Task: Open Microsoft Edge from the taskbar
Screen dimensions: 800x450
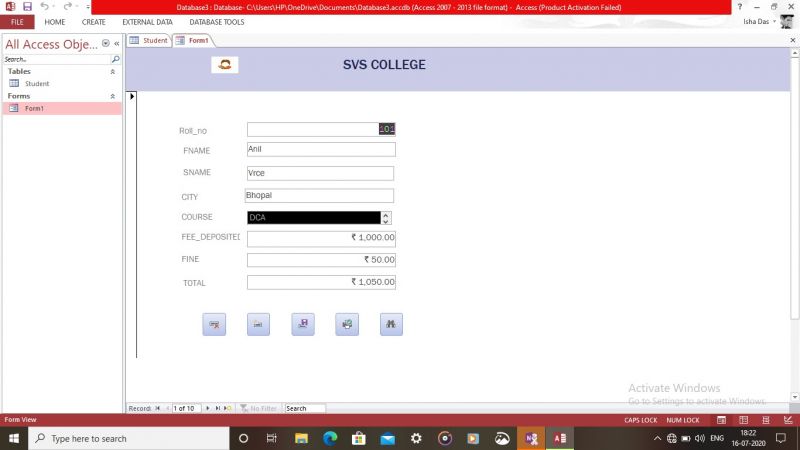Action: click(329, 438)
